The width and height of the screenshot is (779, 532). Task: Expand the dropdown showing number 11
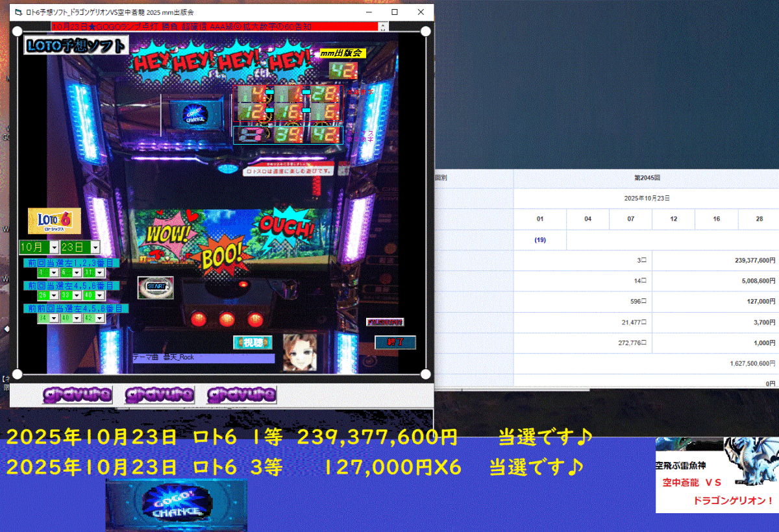tap(100, 273)
